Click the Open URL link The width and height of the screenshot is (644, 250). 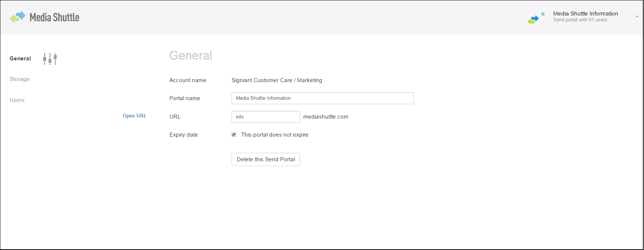click(135, 116)
